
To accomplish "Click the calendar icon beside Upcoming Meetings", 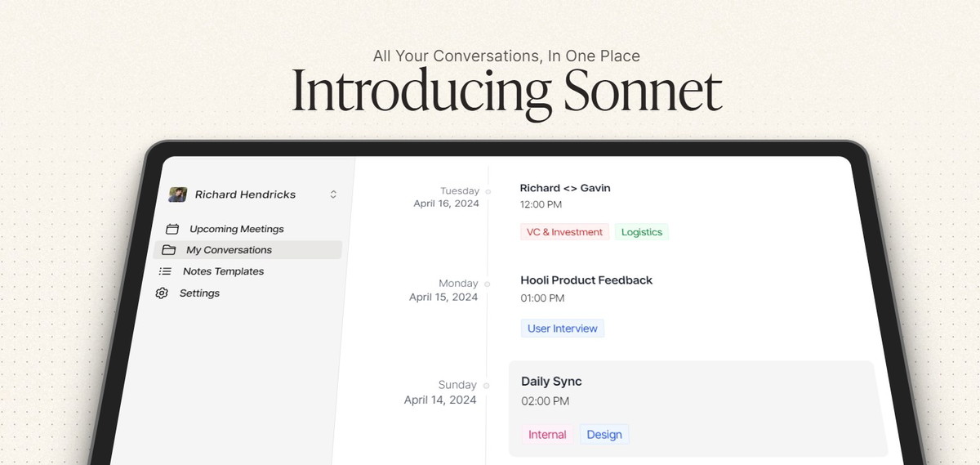I will [172, 230].
